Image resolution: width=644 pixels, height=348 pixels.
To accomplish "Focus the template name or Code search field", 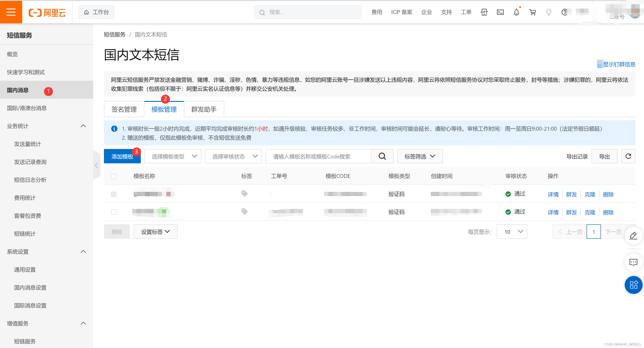I will [318, 156].
